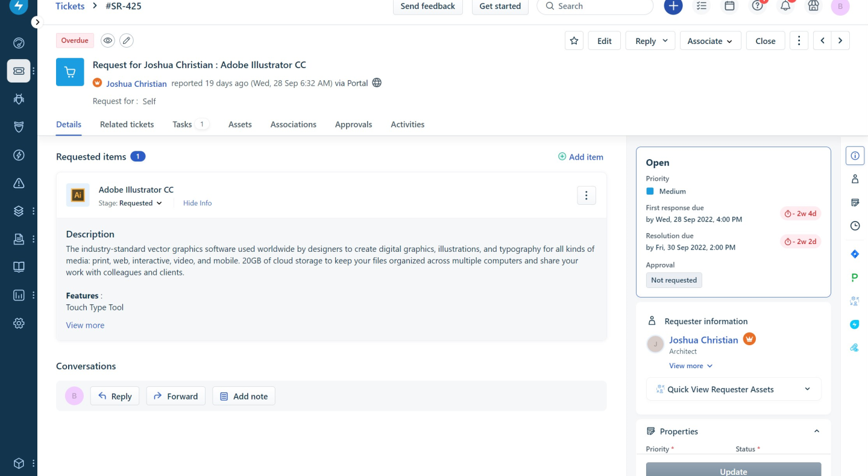868x476 pixels.
Task: Open the notifications bell
Action: coord(785,6)
